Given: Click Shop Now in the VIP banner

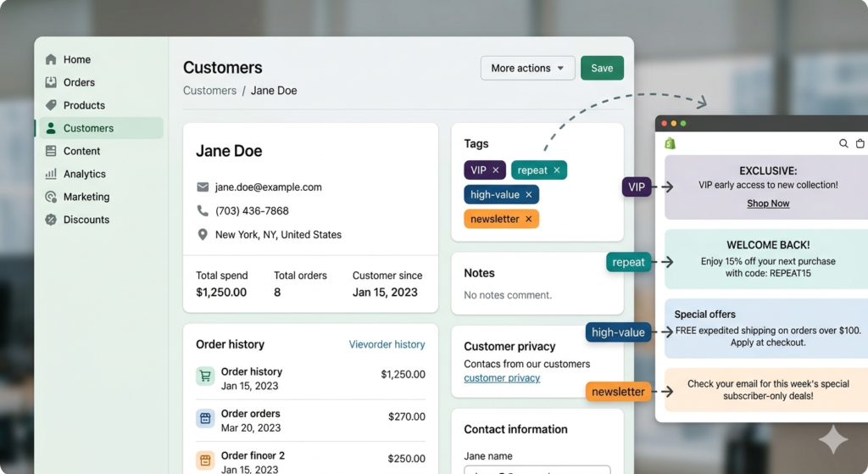Looking at the screenshot, I should tap(768, 204).
